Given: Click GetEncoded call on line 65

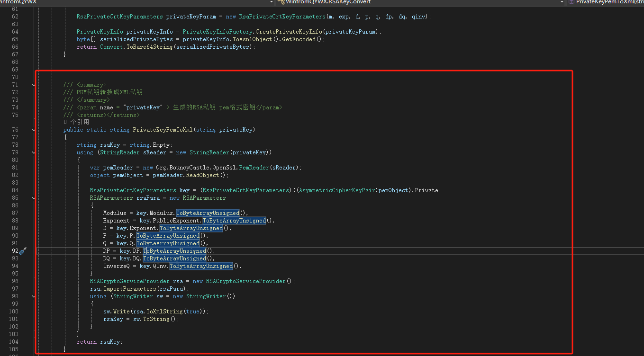Looking at the screenshot, I should [299, 39].
